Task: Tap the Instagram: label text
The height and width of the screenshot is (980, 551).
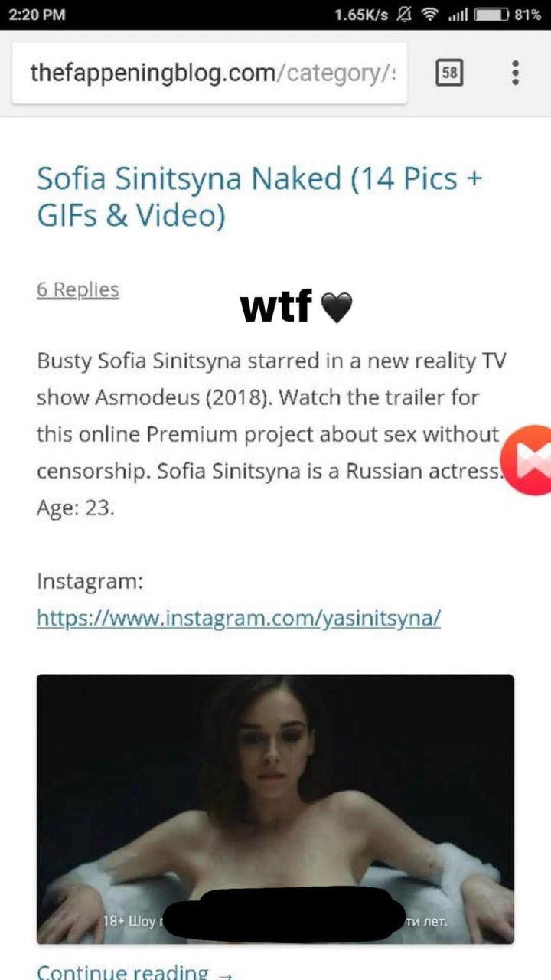Action: coord(90,581)
